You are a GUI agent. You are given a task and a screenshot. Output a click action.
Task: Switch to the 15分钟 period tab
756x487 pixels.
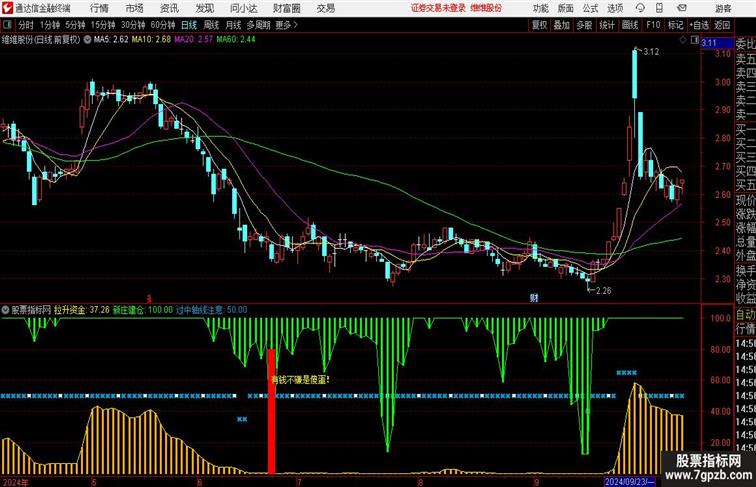tap(103, 25)
